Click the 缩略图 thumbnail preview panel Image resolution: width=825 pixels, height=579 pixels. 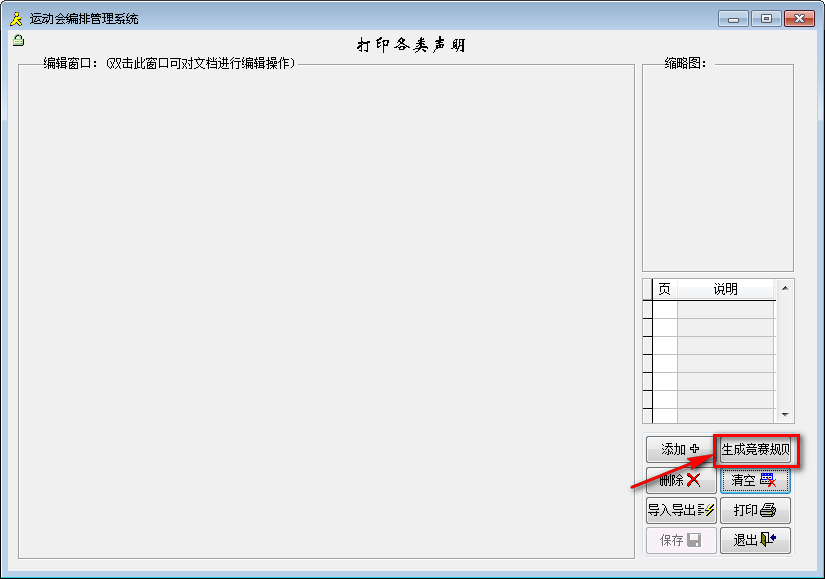717,170
